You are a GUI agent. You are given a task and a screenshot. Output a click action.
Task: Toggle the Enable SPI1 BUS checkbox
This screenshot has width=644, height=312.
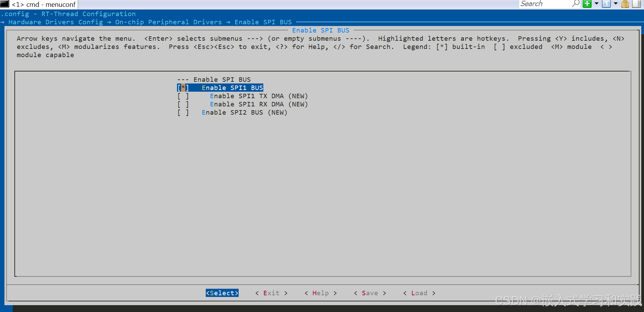(x=183, y=88)
